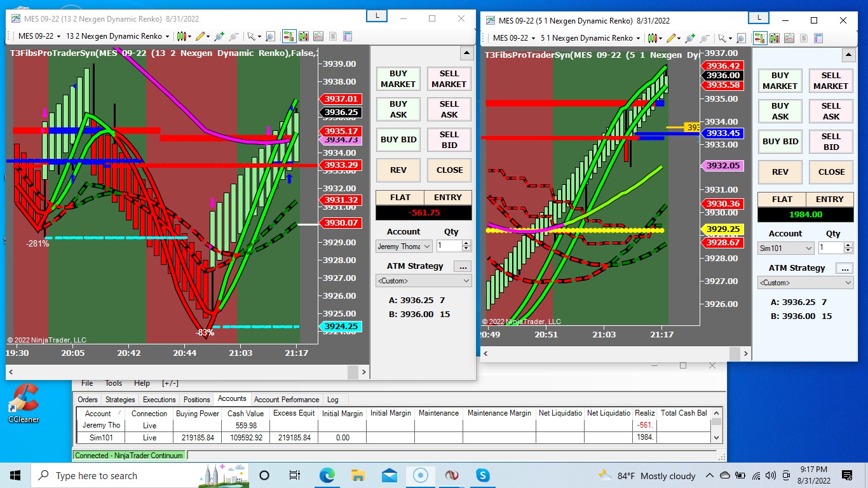The image size is (868, 488).
Task: Open the File menu in Control Center
Action: coord(87,383)
